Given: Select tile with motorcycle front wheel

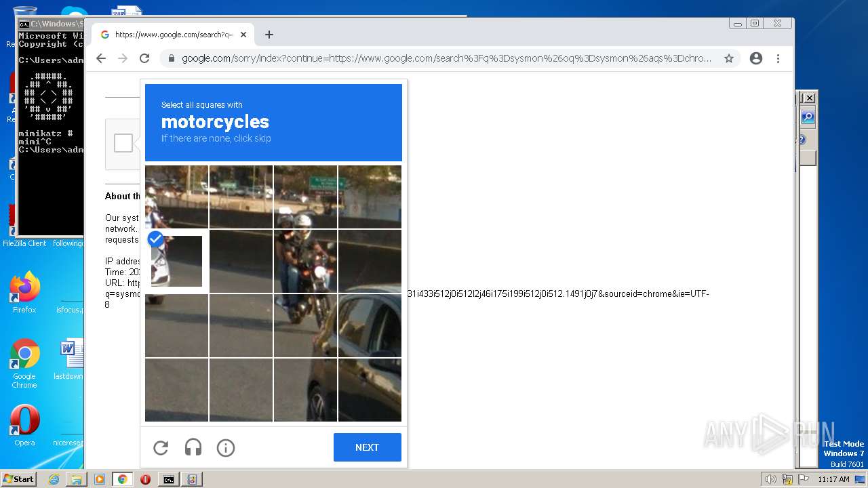Looking at the screenshot, I should (305, 325).
